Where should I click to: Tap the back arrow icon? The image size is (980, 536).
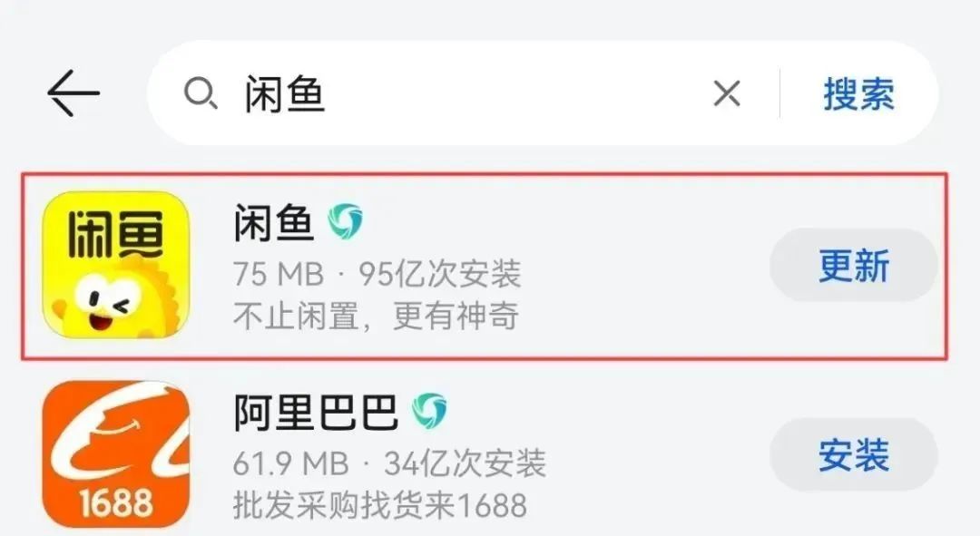coord(73,93)
